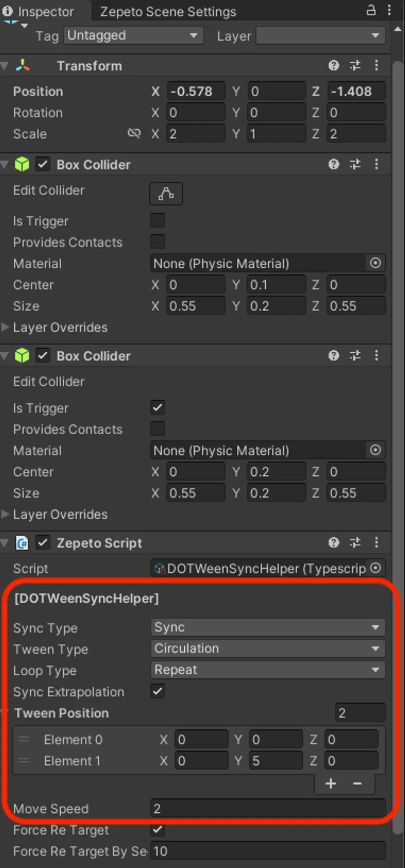Change the Loop Type from Repeat

coord(268,670)
